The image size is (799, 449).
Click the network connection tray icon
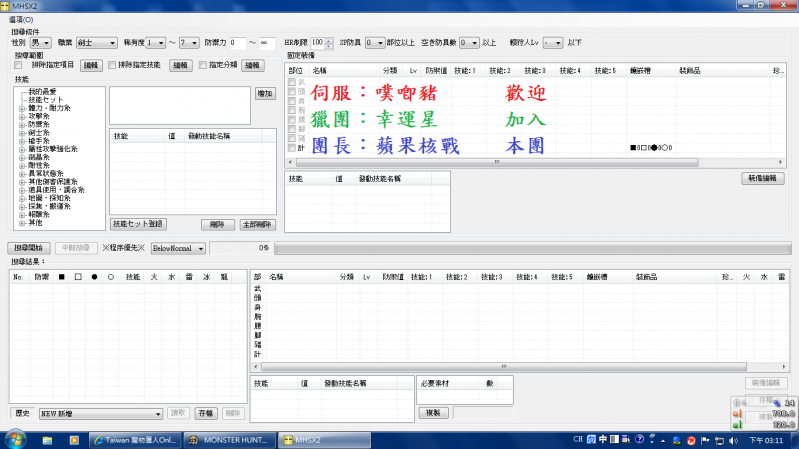point(719,440)
